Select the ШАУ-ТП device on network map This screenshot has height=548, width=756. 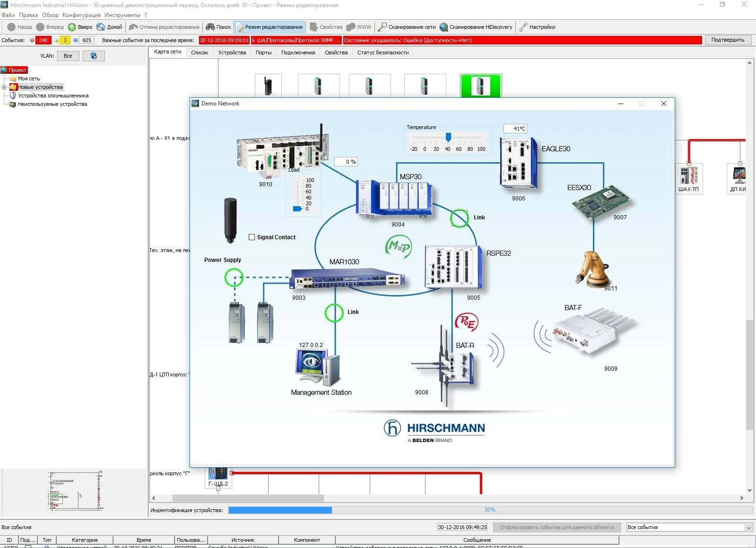tap(688, 178)
